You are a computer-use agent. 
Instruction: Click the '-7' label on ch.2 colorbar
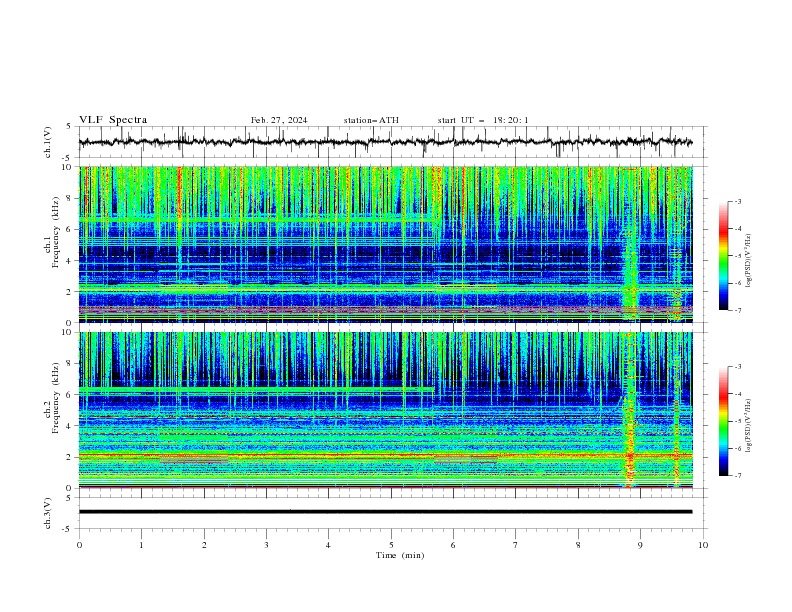737,475
